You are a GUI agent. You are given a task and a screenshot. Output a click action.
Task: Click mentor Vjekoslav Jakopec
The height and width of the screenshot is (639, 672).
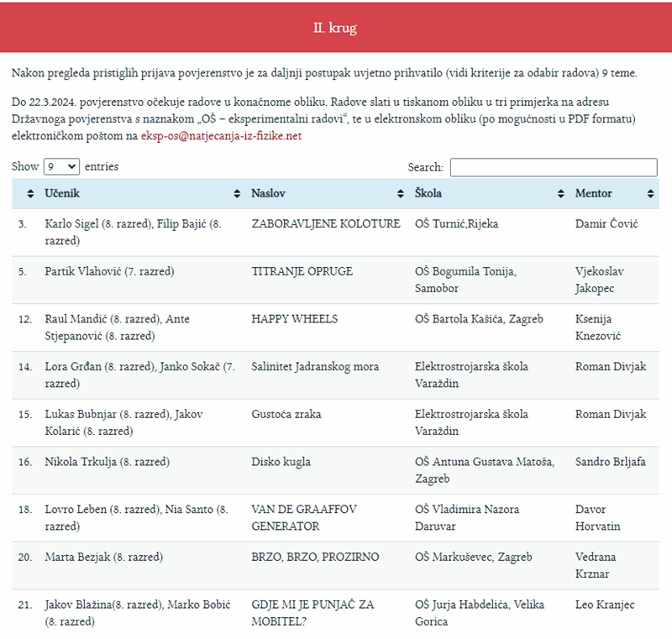coord(599,280)
